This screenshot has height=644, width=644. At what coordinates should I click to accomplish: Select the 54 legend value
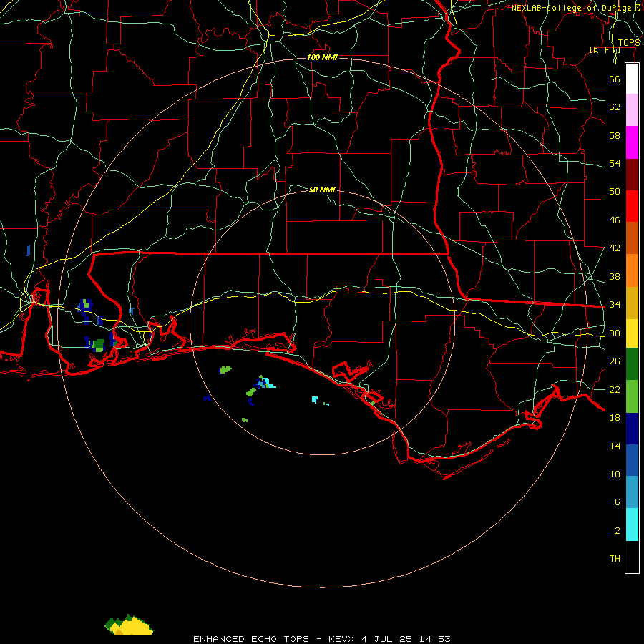615,163
